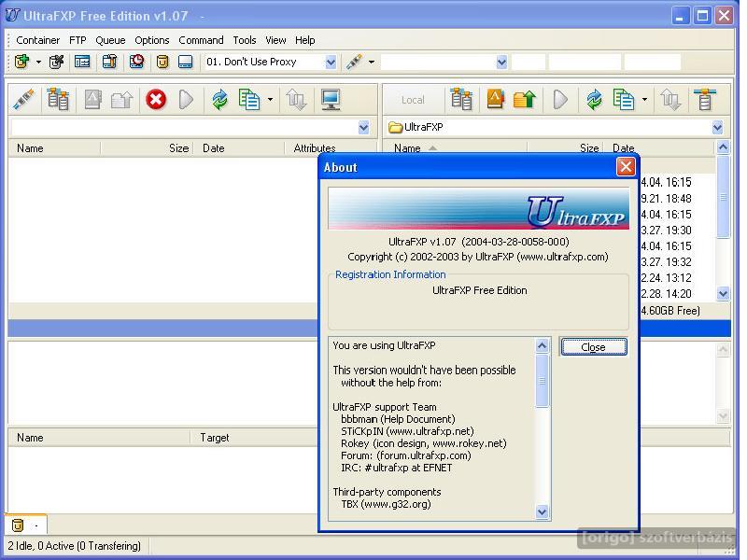The image size is (747, 560).
Task: Click the left pane copy documents icon
Action: tap(249, 100)
